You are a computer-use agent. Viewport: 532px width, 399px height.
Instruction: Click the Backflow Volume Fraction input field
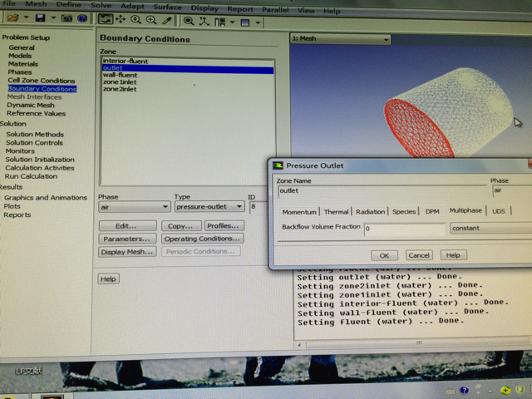[x=405, y=229]
